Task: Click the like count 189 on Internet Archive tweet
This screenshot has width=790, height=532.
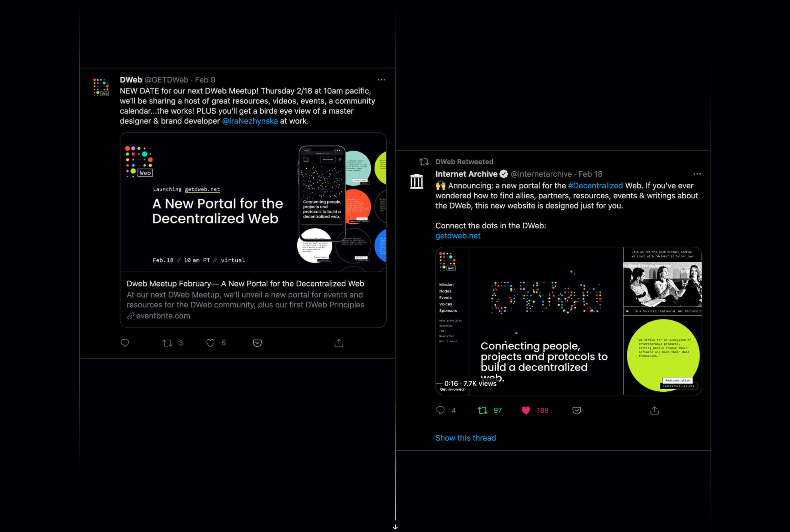Action: click(x=542, y=410)
